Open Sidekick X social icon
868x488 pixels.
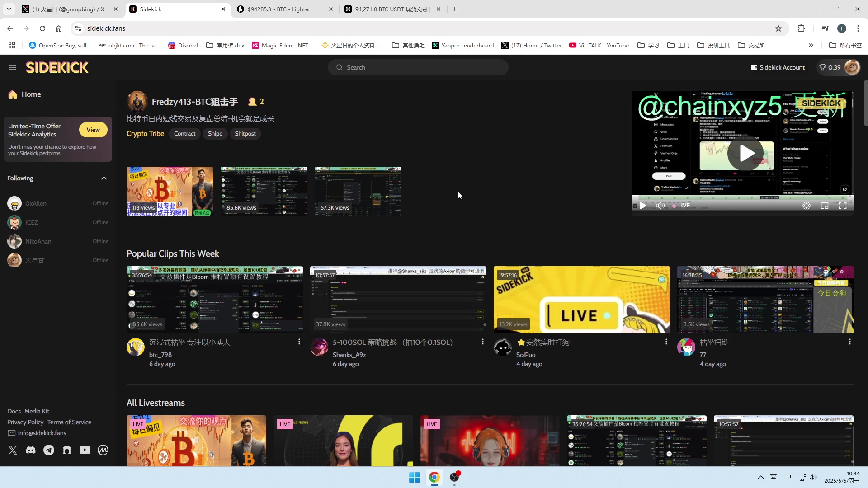coord(13,450)
